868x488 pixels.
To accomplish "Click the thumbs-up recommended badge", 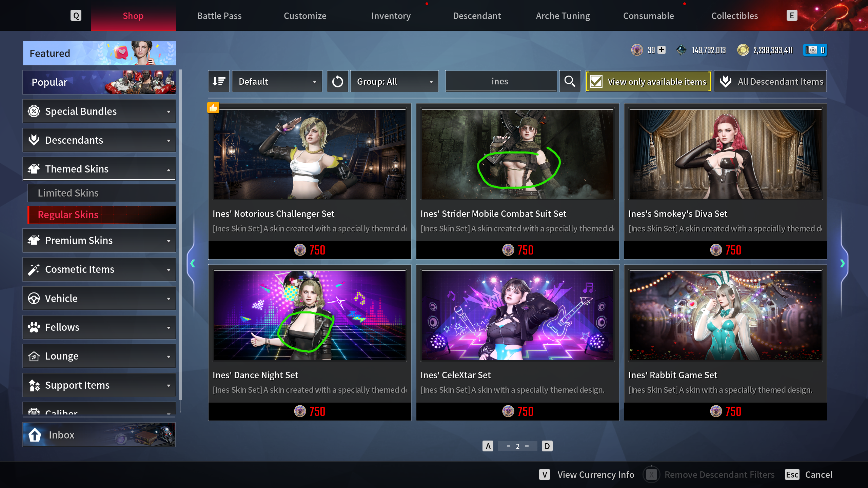I will click(213, 108).
